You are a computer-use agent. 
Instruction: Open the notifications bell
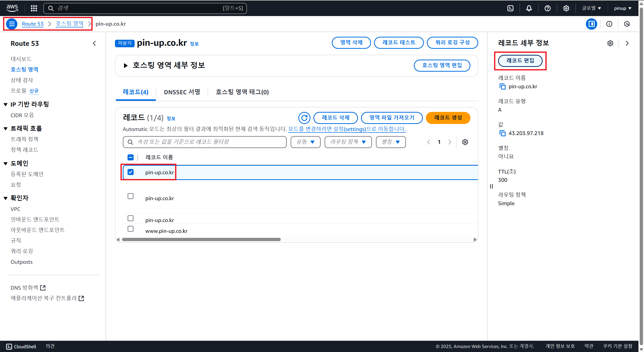pyautogui.click(x=529, y=8)
